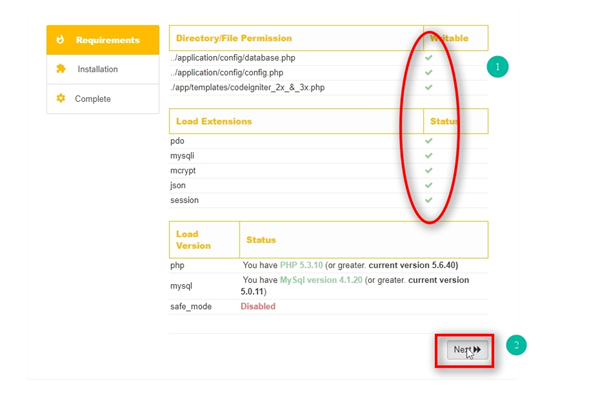
Task: Click the ../application/config/database.php path text
Action: (233, 58)
